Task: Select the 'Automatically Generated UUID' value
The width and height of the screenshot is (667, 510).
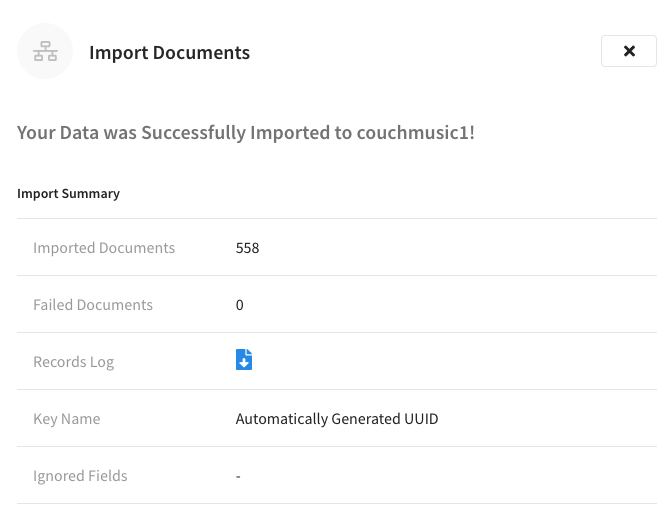Action: coord(337,419)
